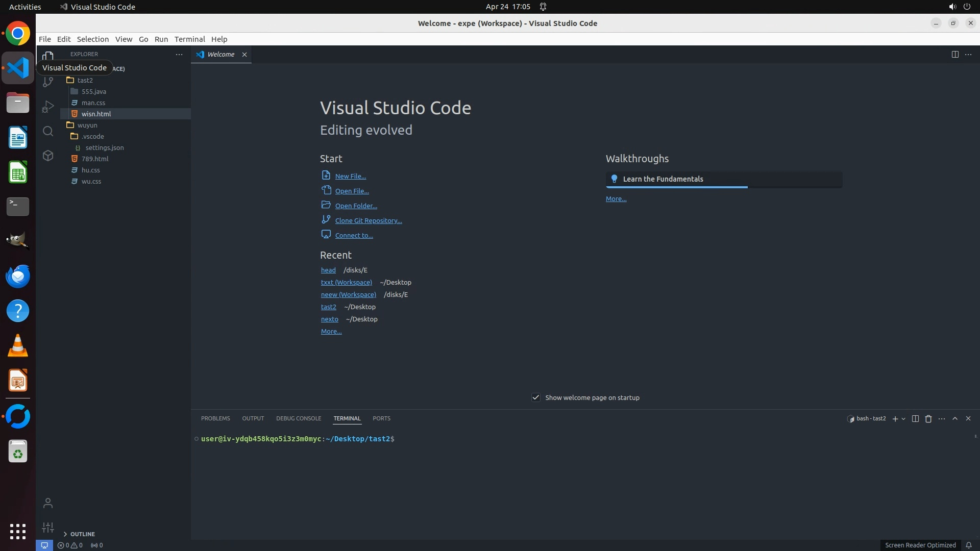Screen dimensions: 980x551
Task: Click the Clone Git Repository link
Action: (x=368, y=220)
